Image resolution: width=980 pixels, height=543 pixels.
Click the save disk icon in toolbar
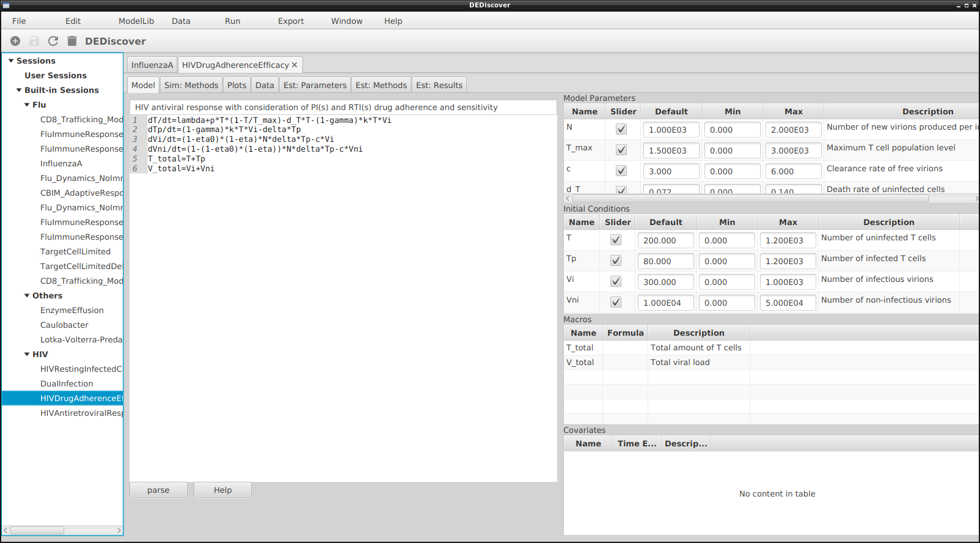coord(34,41)
